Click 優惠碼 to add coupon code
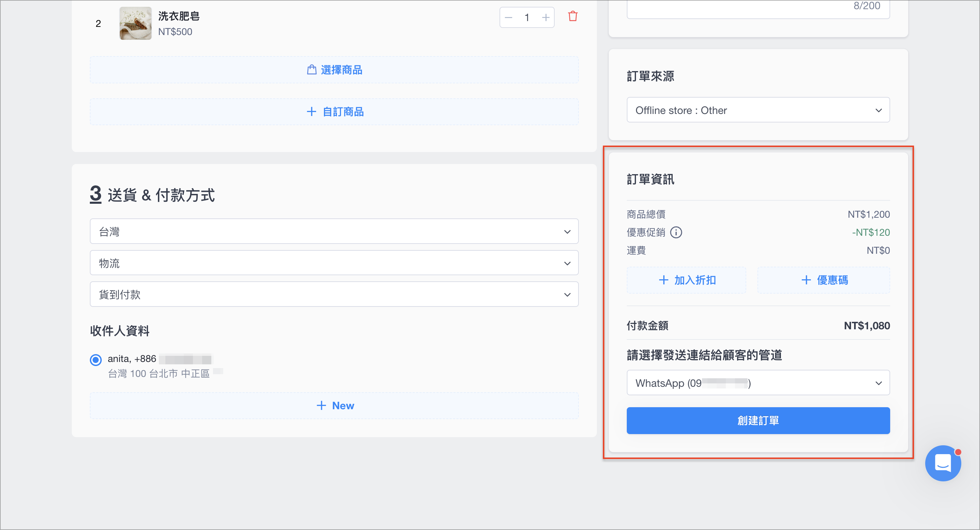 (x=823, y=280)
